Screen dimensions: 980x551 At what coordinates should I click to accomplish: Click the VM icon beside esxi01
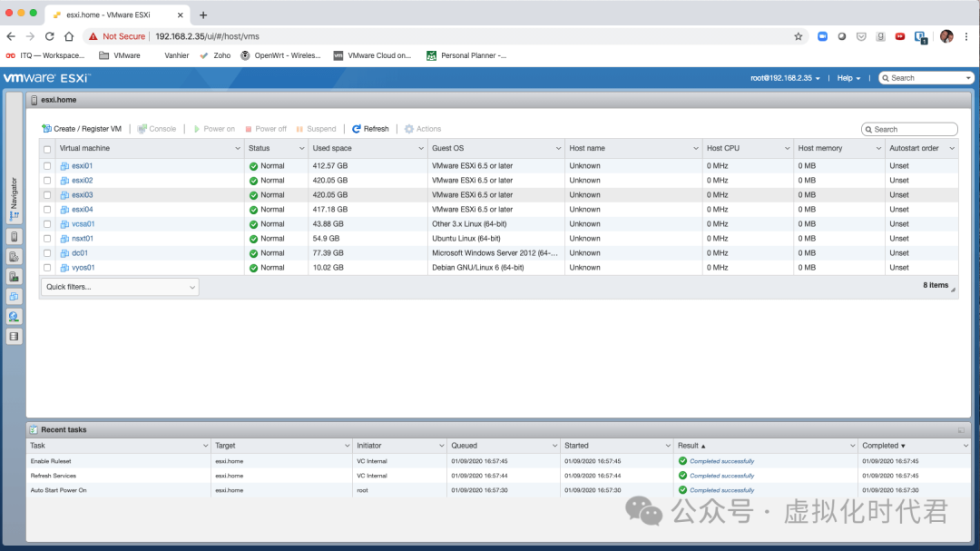(x=64, y=166)
